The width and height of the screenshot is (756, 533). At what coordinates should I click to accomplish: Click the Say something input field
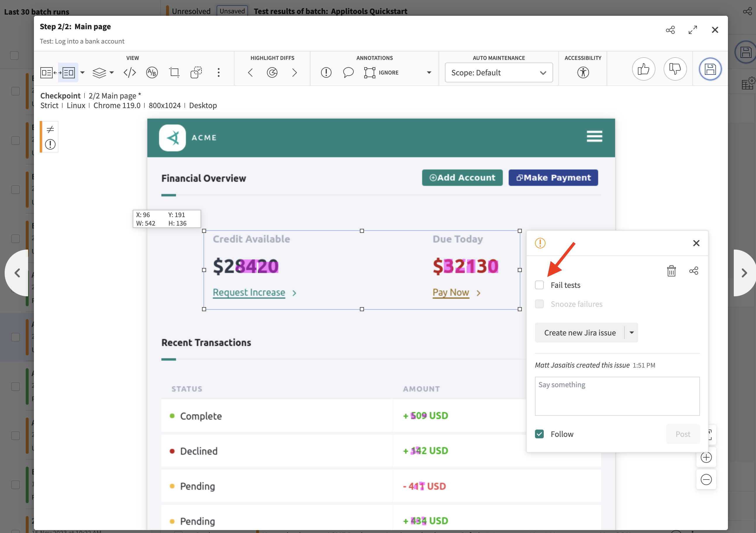617,396
